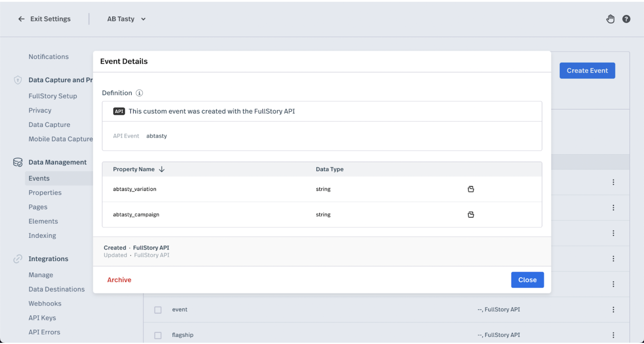Image resolution: width=644 pixels, height=344 pixels.
Task: Select the abtasty_variation property name
Action: coord(134,189)
